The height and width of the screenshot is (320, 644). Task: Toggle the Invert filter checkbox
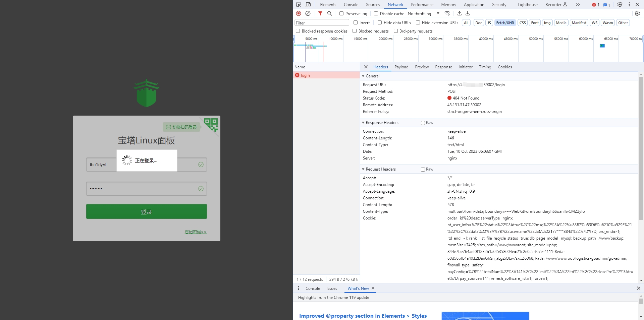coord(356,22)
